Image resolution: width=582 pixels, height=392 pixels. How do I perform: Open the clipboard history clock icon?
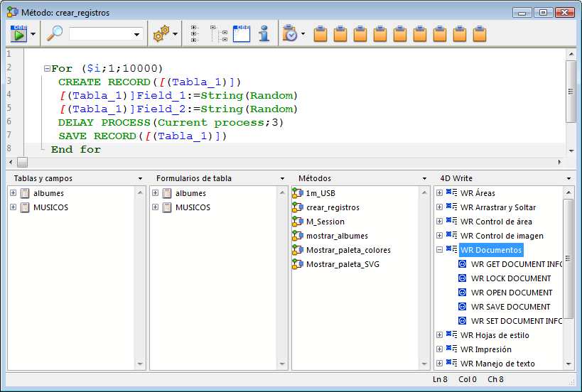290,33
